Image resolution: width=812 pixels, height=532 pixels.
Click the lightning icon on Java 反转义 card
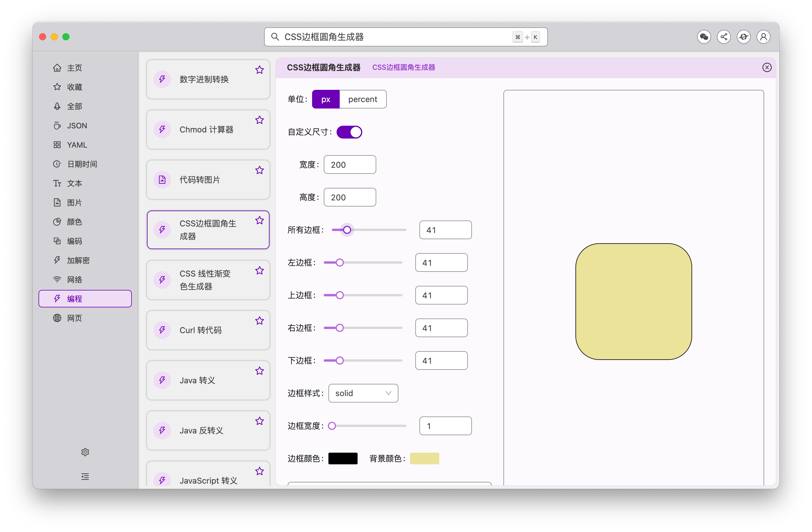point(162,430)
